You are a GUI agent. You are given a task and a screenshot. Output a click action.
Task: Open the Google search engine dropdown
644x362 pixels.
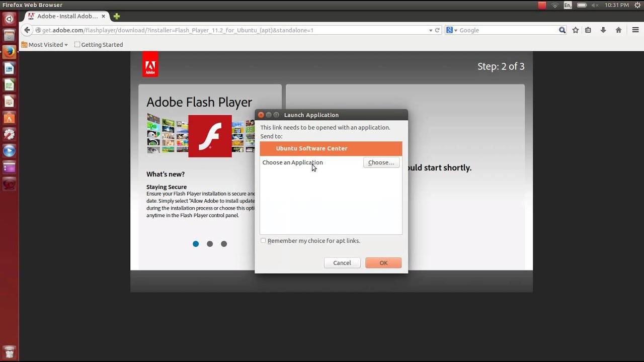(452, 30)
